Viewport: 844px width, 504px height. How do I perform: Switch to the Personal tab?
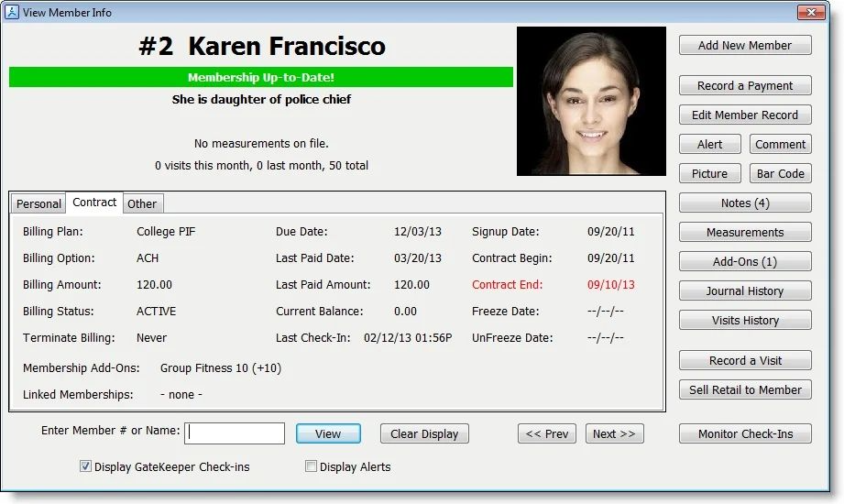pos(38,203)
